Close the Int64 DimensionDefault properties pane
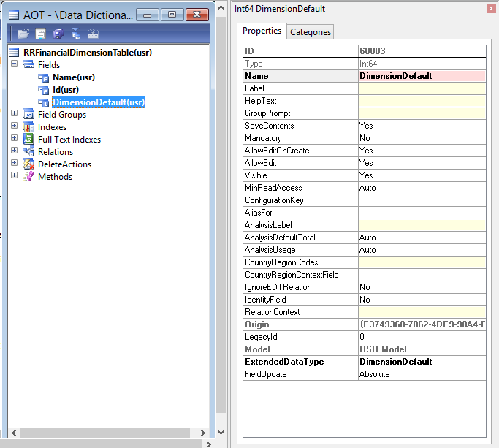The width and height of the screenshot is (499, 448). (491, 9)
